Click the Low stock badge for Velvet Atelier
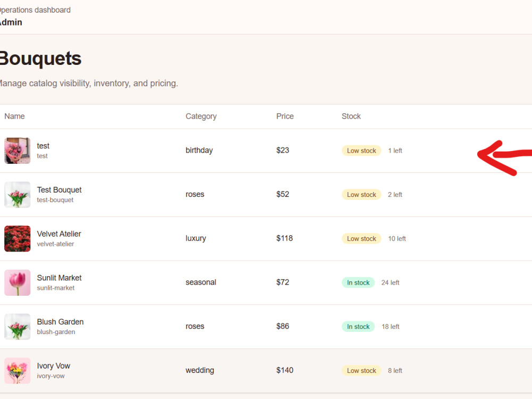The image size is (532, 399). tap(361, 238)
